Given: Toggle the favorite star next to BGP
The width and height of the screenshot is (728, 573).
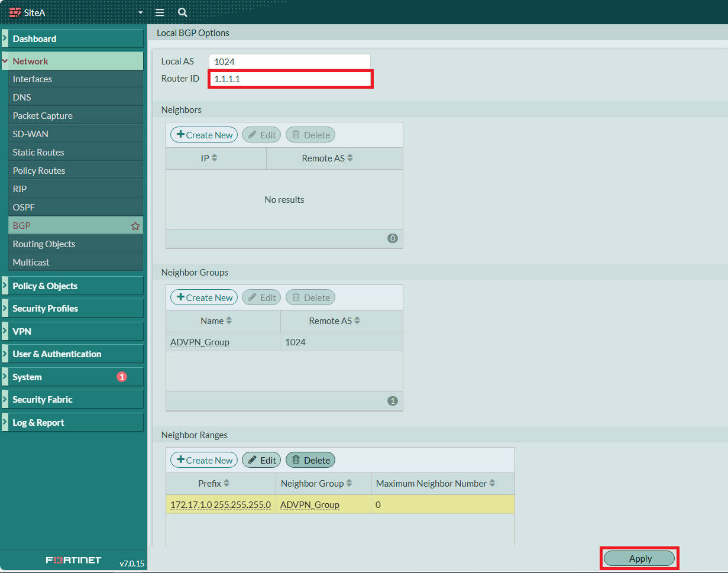Looking at the screenshot, I should [135, 226].
